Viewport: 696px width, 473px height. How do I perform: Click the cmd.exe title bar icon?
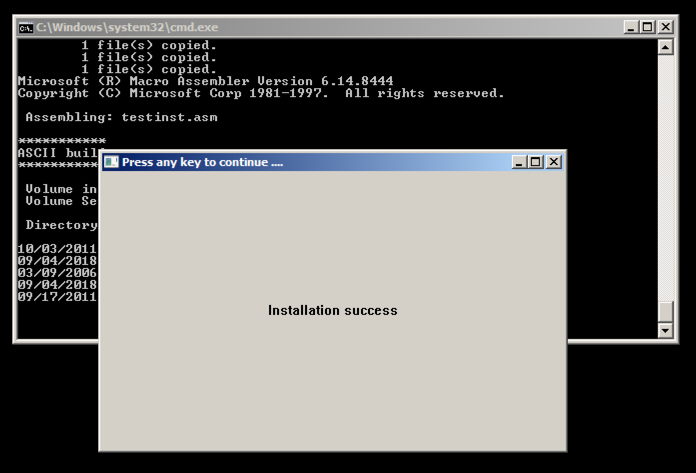[26, 28]
